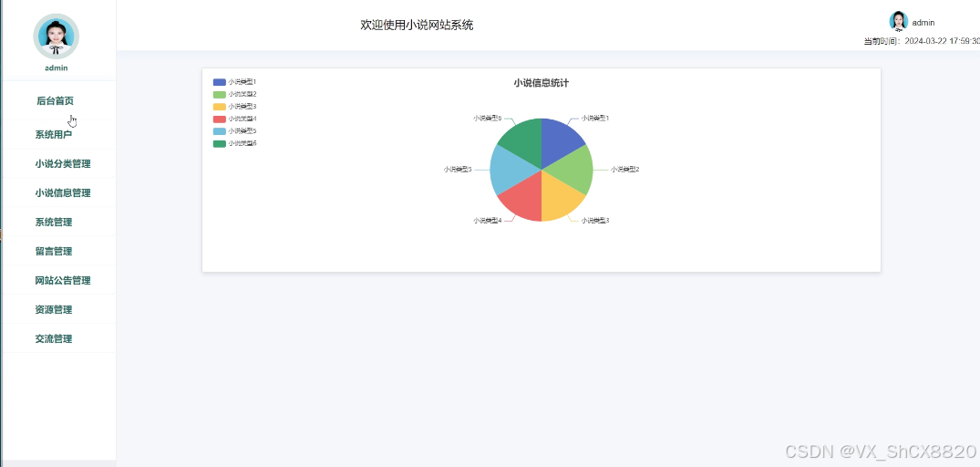Image resolution: width=980 pixels, height=467 pixels.
Task: Open 小说信息管理 menu item
Action: 63,192
